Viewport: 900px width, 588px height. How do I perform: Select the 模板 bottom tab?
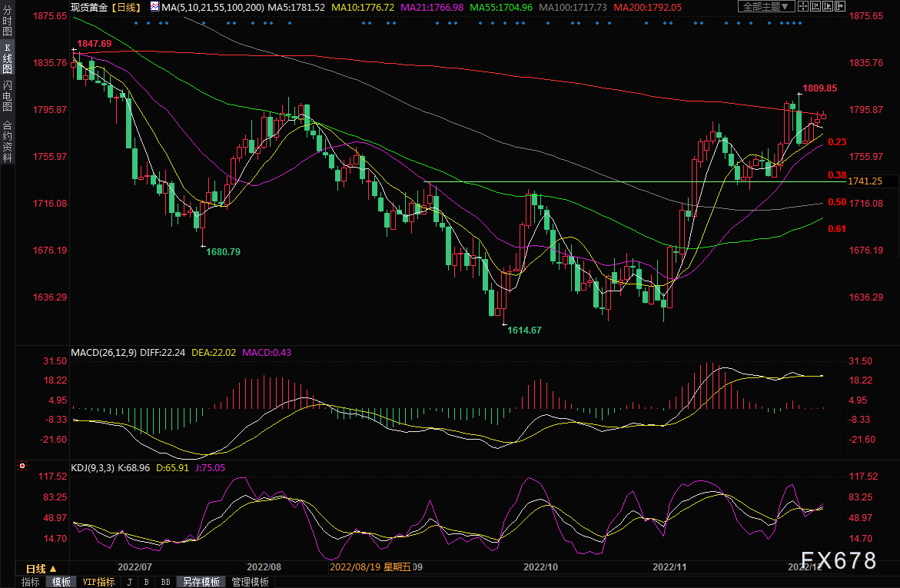(61, 582)
